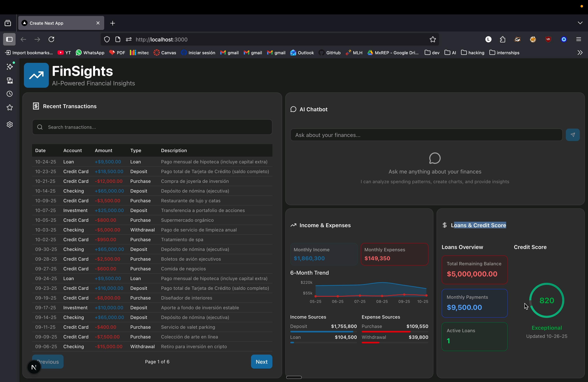Click the reload page icon
Viewport: 588px width, 382px height.
tap(51, 39)
